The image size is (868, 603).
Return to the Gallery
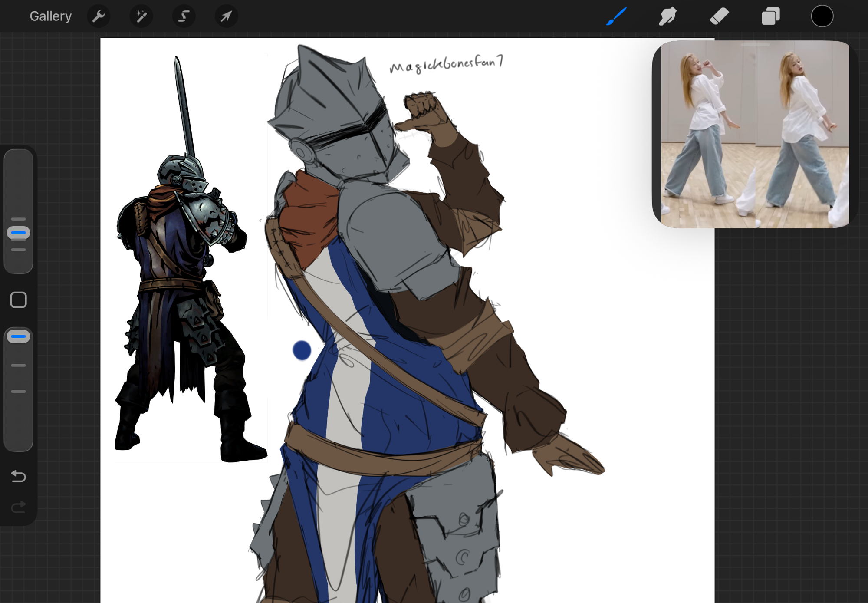[50, 16]
